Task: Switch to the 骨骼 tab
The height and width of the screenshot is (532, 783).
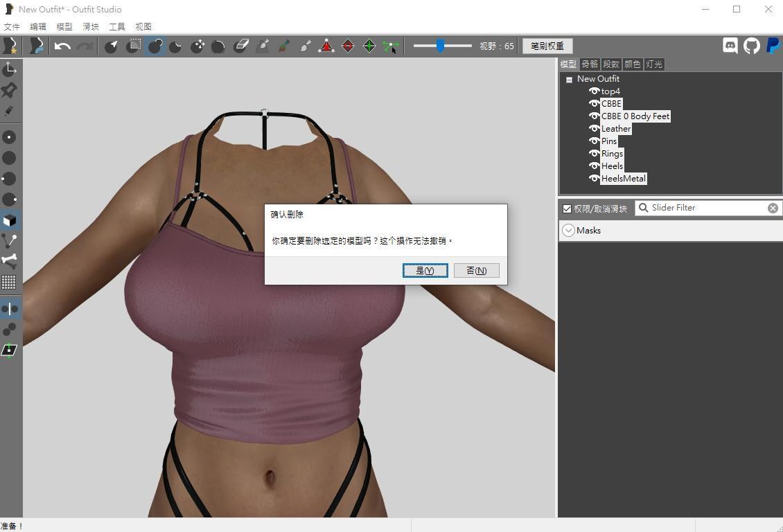Action: (x=589, y=64)
